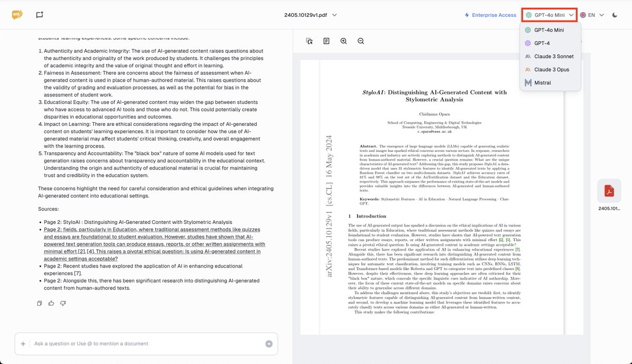Expand the model selector showing GPT-4o Mini
The width and height of the screenshot is (632, 364).
(x=548, y=15)
